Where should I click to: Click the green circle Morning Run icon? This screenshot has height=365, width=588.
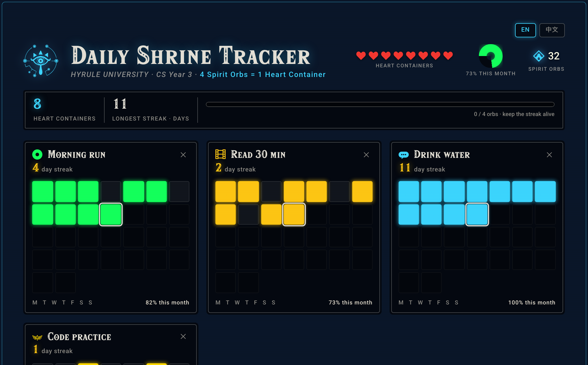[37, 154]
